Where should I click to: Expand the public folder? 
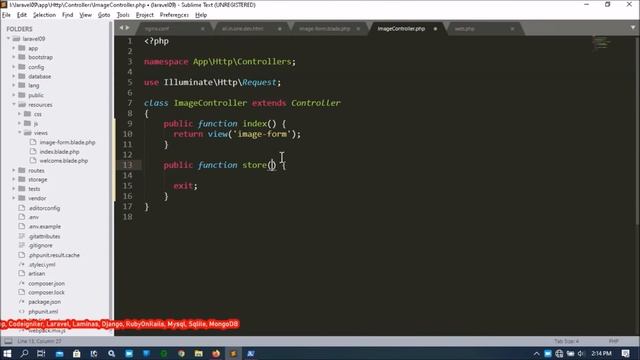point(13,95)
